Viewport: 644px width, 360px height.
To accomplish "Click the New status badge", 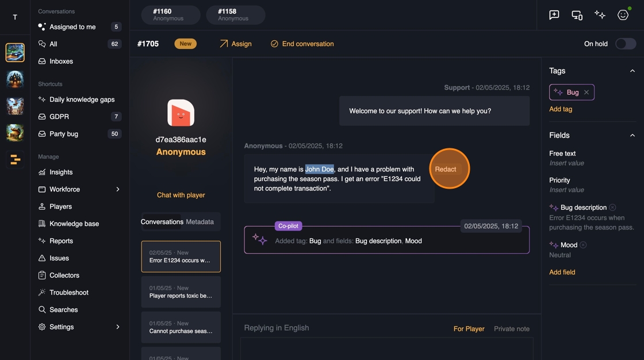I will 185,44.
